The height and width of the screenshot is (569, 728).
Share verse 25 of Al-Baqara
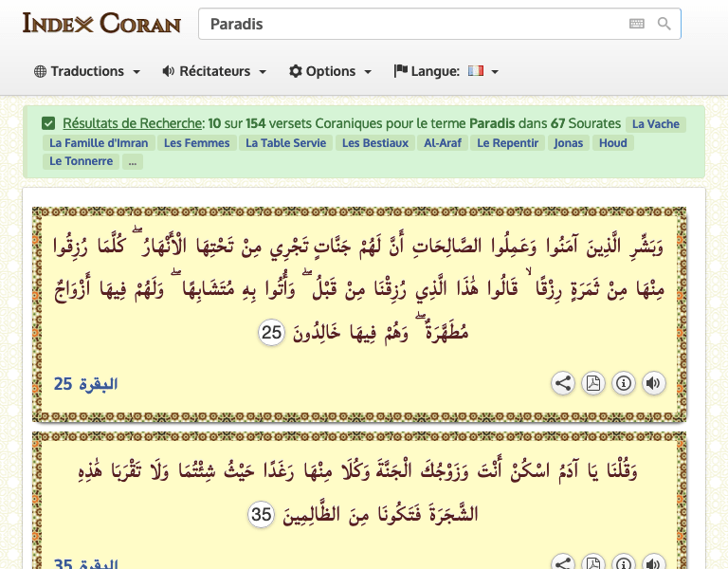563,383
